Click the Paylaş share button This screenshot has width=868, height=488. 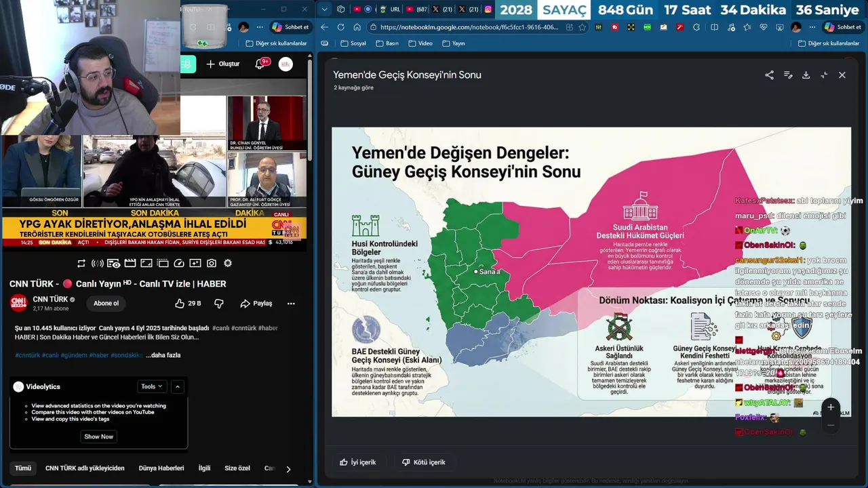[256, 304]
